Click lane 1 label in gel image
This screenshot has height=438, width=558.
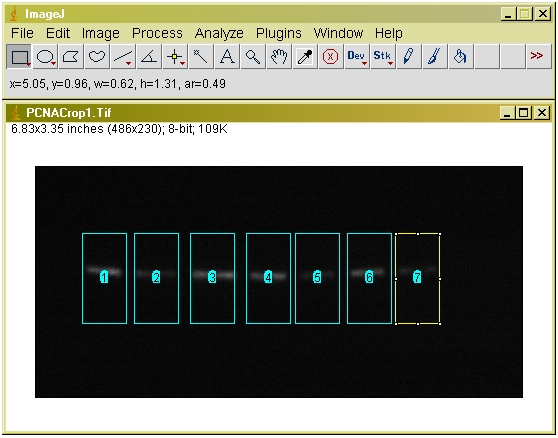[x=104, y=276]
